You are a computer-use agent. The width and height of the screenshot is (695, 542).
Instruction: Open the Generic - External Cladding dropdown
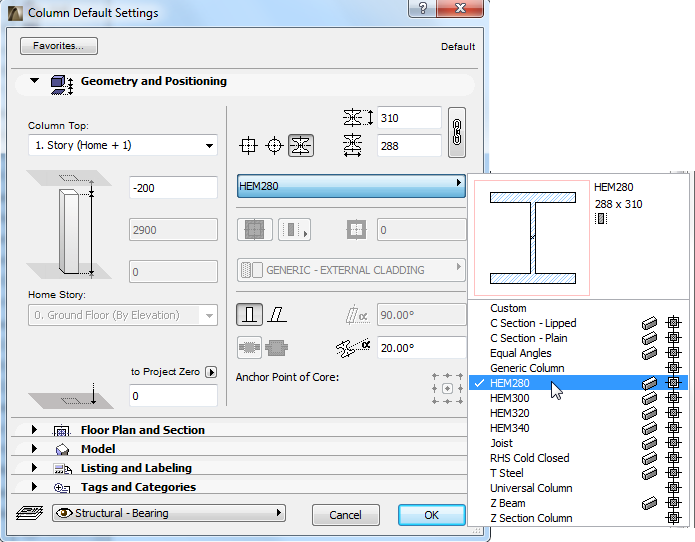pos(351,270)
